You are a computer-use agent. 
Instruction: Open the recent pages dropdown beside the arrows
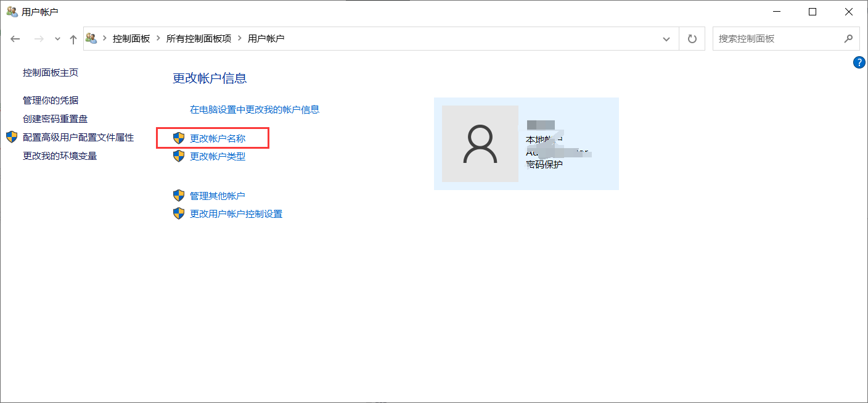57,38
